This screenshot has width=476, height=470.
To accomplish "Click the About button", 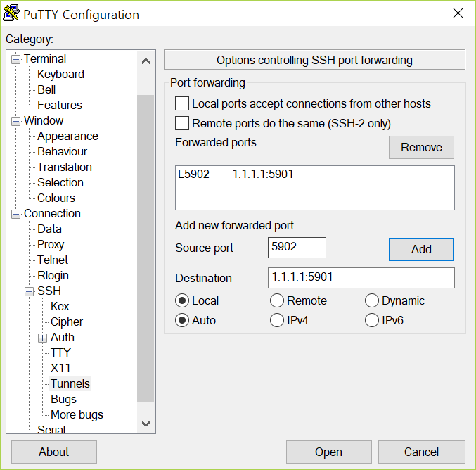I will (54, 452).
